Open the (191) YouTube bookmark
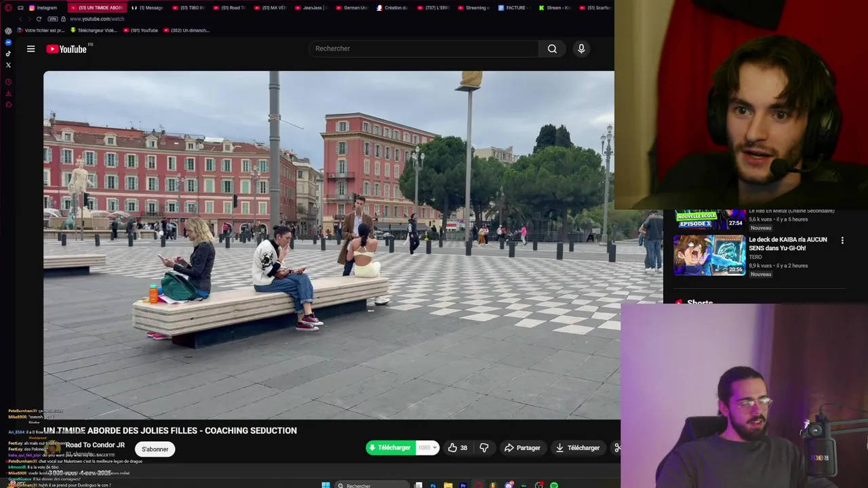 coord(140,30)
